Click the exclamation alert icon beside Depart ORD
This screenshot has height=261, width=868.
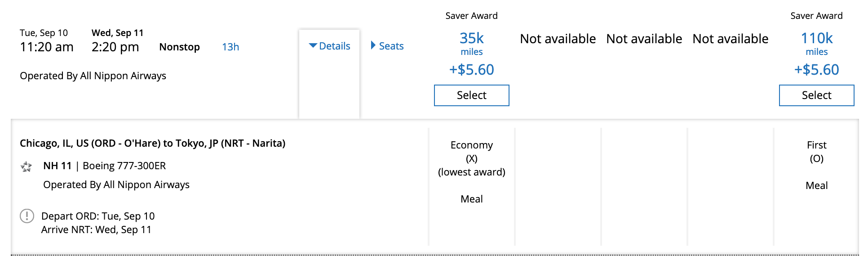(x=27, y=216)
